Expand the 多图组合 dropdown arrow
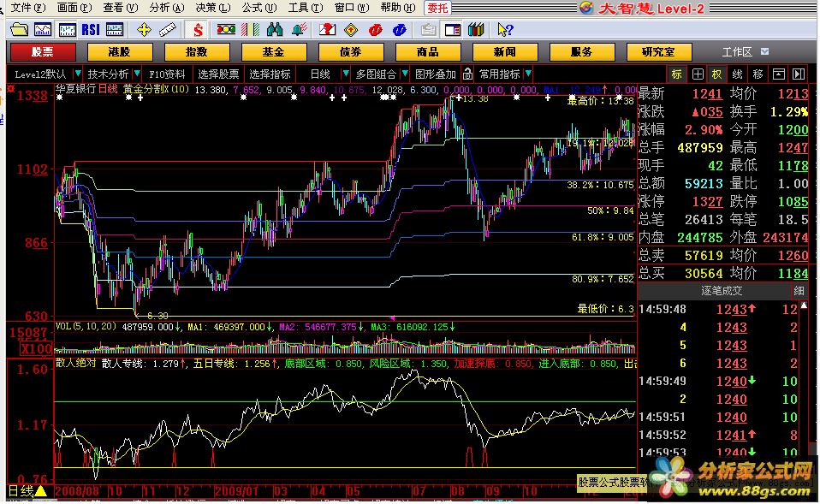820x504 pixels. click(x=405, y=74)
